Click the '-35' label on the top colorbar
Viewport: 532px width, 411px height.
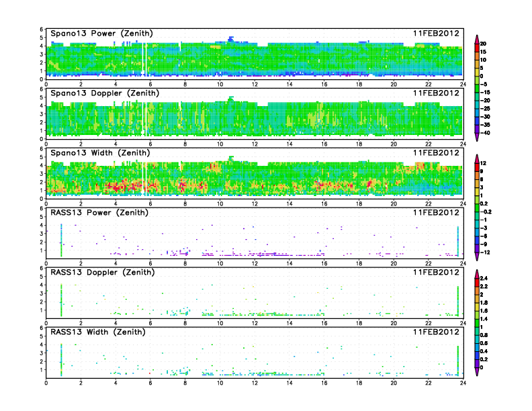[485, 125]
